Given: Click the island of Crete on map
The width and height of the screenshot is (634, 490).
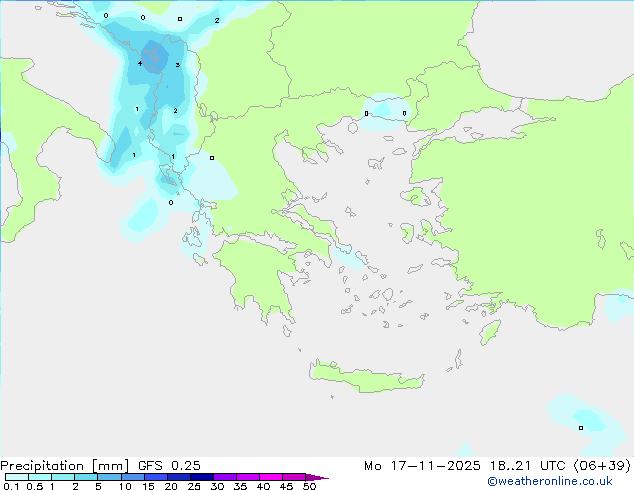Looking at the screenshot, I should tap(366, 376).
